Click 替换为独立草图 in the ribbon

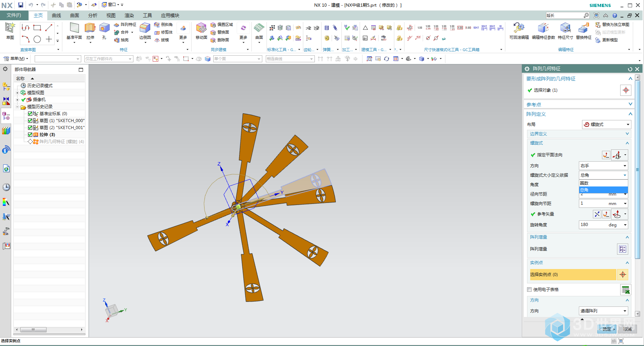pyautogui.click(x=612, y=24)
